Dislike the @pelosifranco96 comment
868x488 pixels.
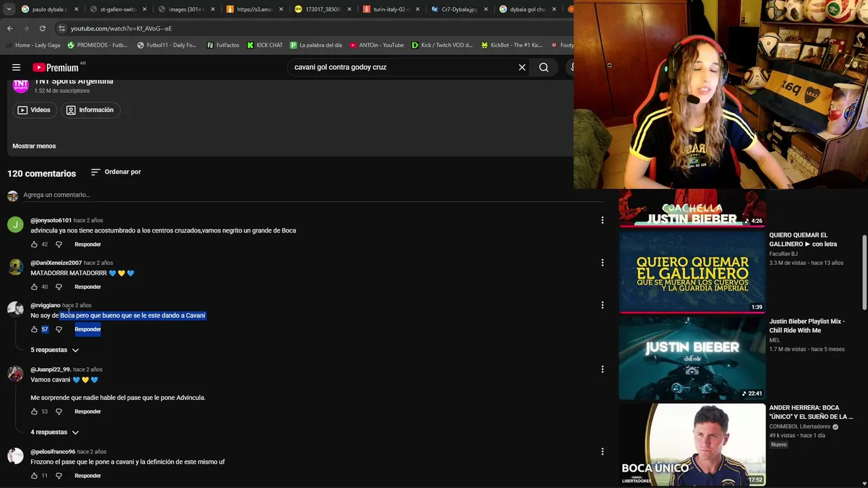(58, 476)
